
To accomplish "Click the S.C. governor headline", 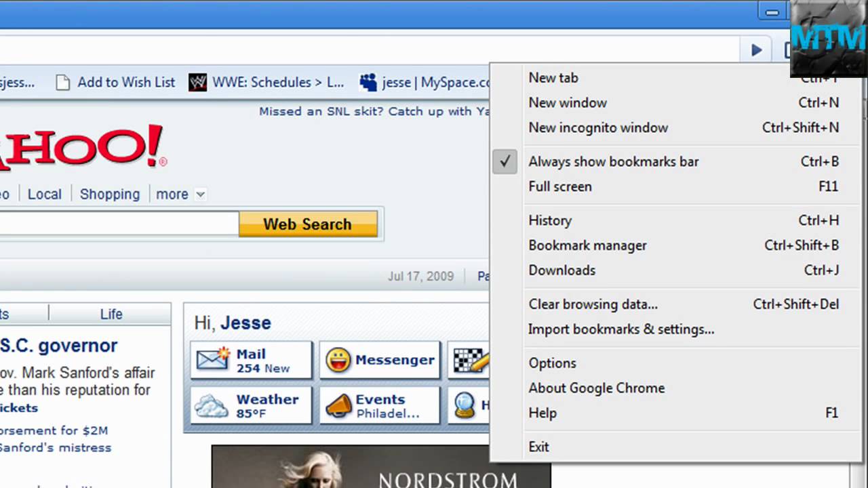I will (59, 346).
